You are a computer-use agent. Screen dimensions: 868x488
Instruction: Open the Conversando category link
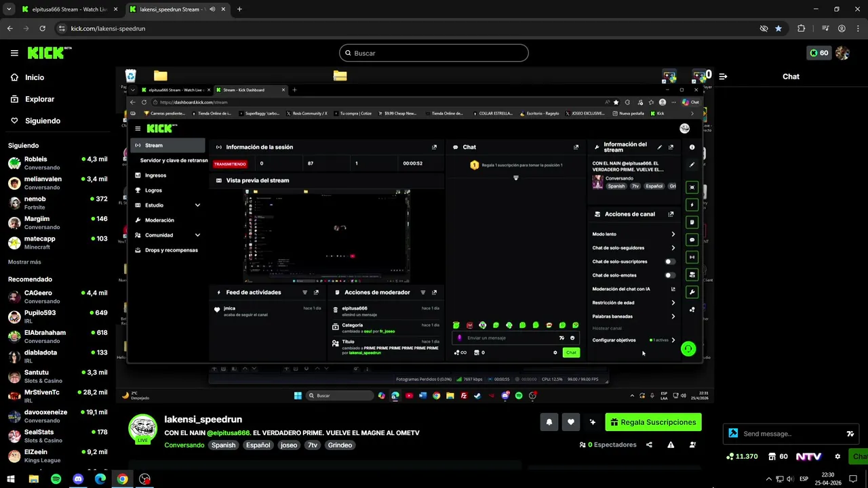tap(184, 445)
